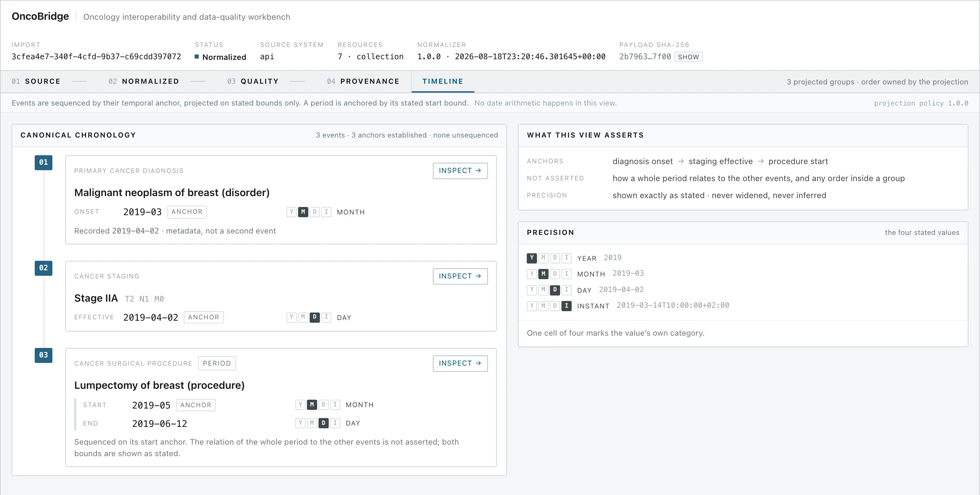
Task: Click the import ID 3cfea4e7-340f-4cfd-9b37-c69cdd397072
Action: [x=96, y=57]
